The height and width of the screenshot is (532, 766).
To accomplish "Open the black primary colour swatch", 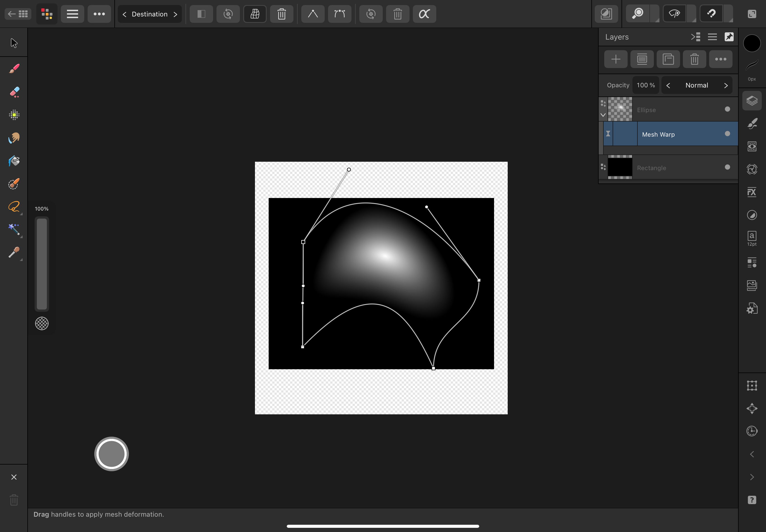I will [x=752, y=43].
